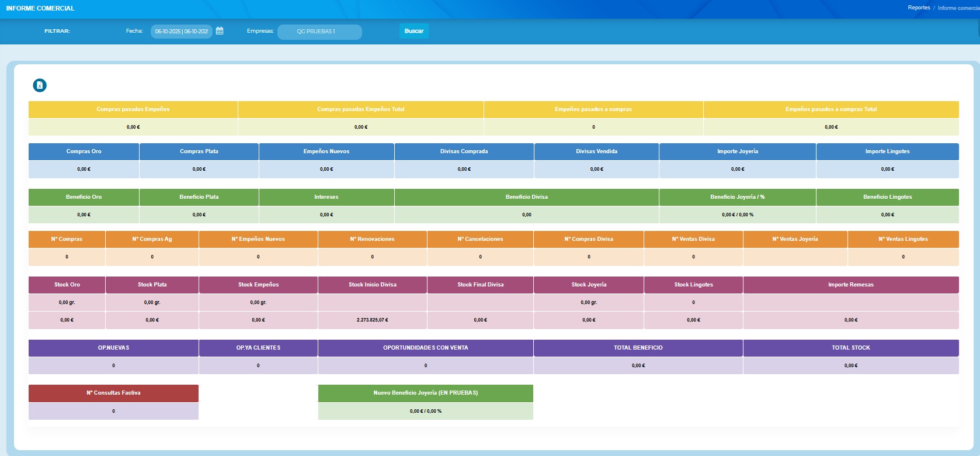Go to Reportes in the breadcrumb
This screenshot has height=456, width=980.
918,8
